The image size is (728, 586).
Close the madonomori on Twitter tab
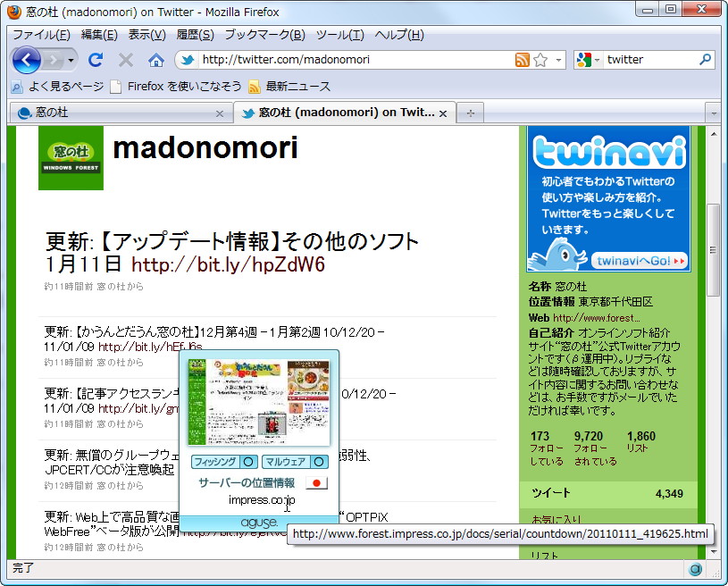(x=443, y=113)
